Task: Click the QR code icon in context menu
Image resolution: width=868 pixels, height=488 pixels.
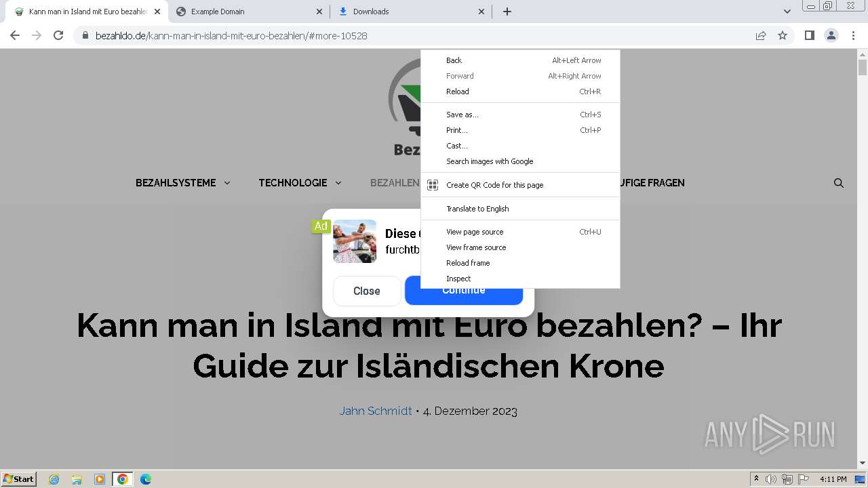Action: click(x=433, y=185)
